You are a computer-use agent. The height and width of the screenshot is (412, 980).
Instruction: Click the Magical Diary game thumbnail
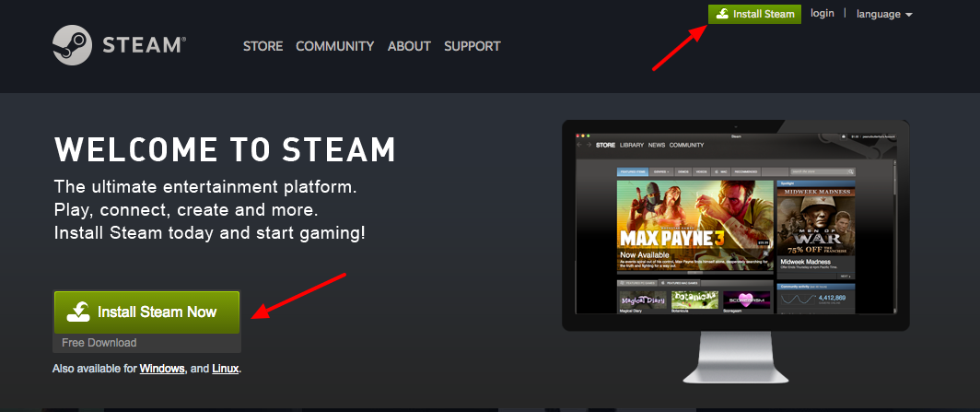[641, 300]
